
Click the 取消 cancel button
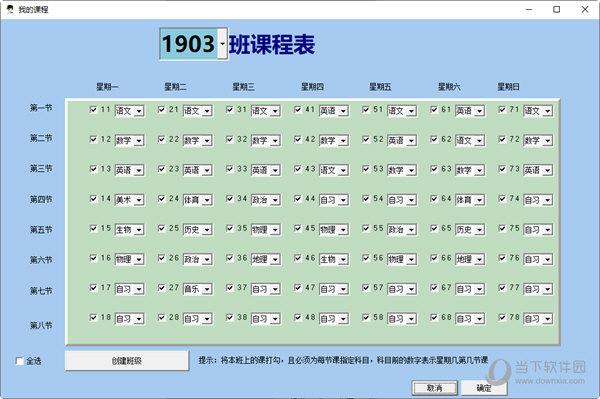click(x=434, y=388)
